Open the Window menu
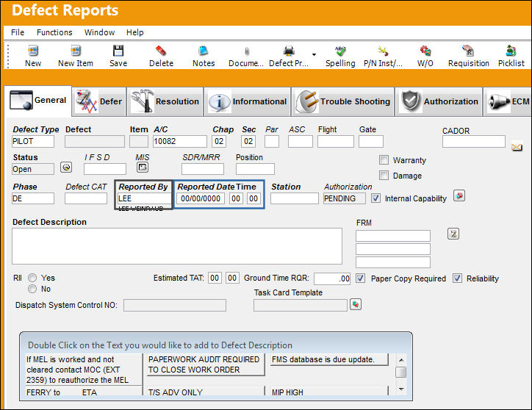 [99, 32]
